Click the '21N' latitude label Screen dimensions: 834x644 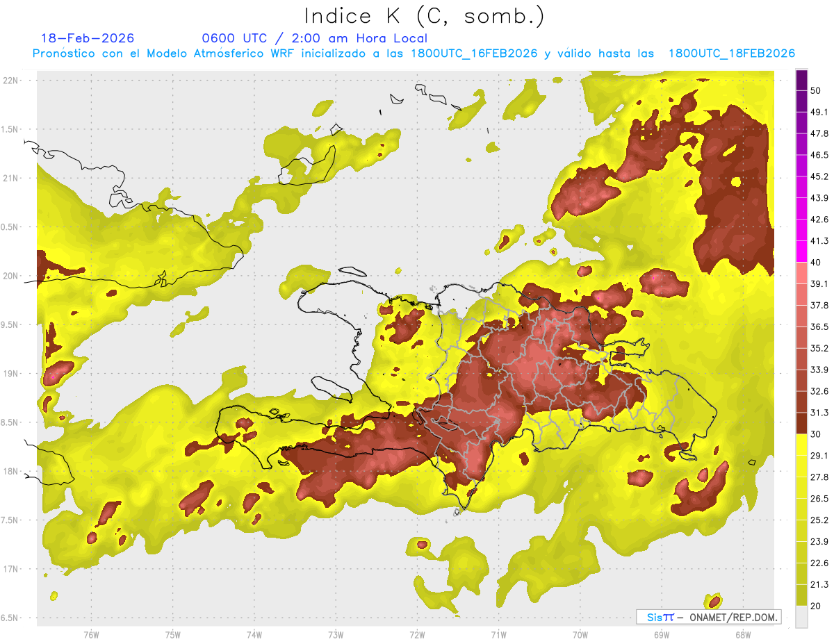pyautogui.click(x=12, y=178)
